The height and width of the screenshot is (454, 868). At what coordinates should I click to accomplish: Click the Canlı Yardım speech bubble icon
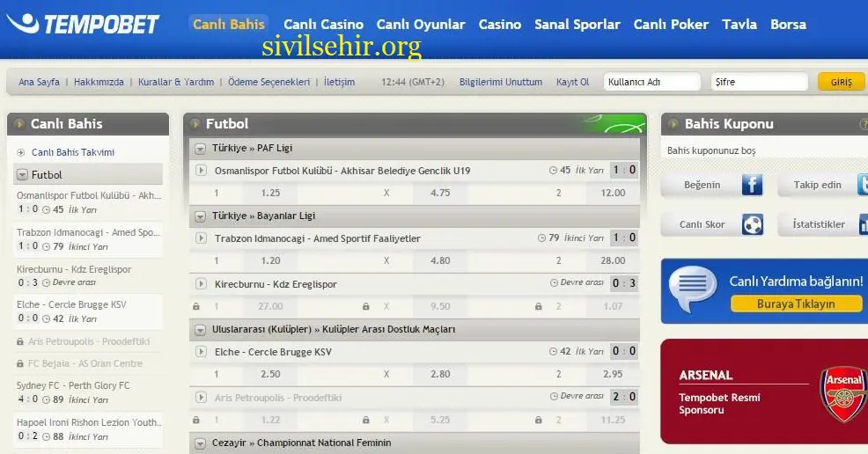click(693, 289)
